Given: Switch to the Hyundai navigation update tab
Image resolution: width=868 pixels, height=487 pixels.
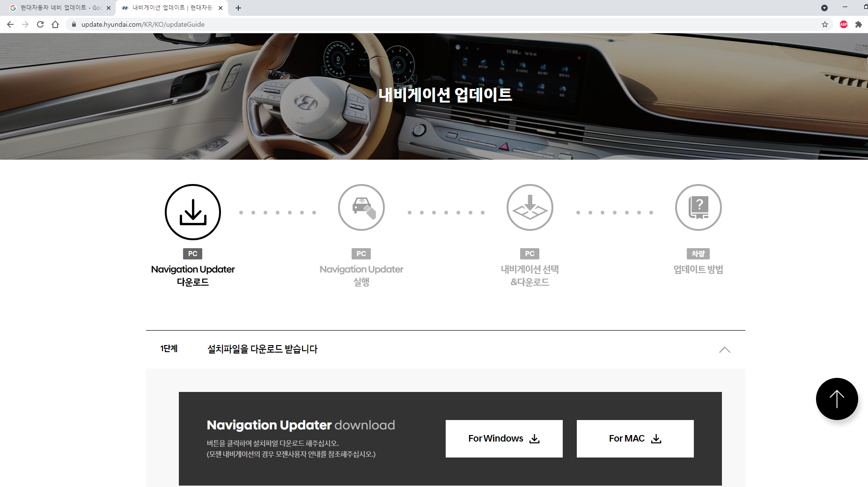Looking at the screenshot, I should click(x=172, y=8).
